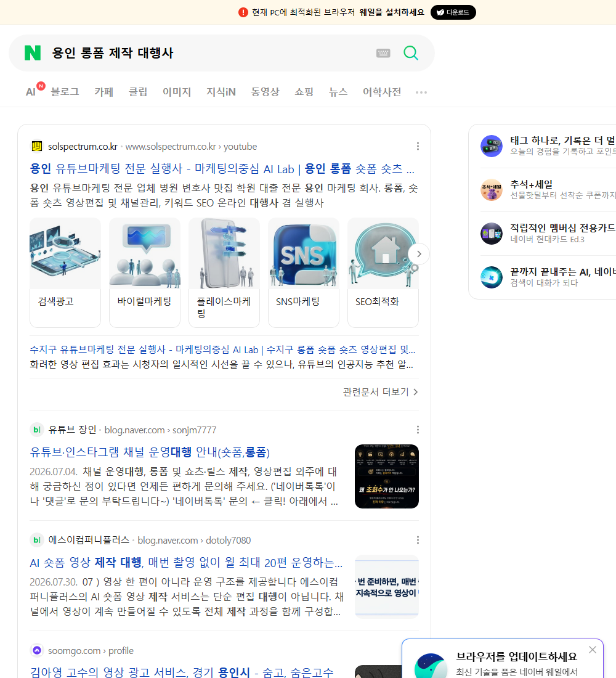Switch to the 이미지 tab
This screenshot has width=616, height=678.
click(177, 92)
